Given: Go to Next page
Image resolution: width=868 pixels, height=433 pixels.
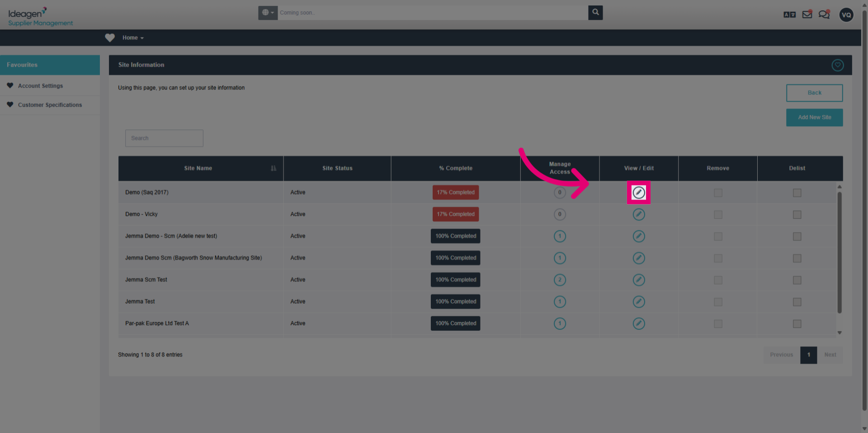Looking at the screenshot, I should click(830, 355).
